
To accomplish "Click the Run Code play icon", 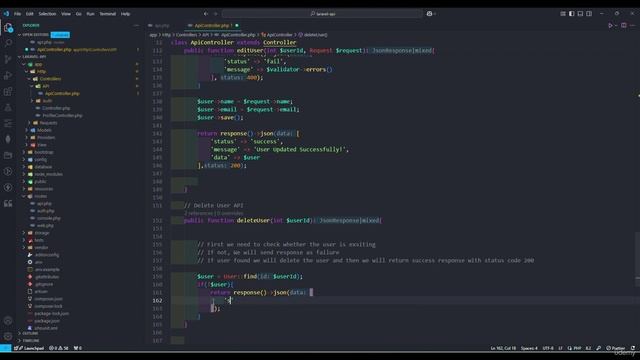I will [x=611, y=25].
